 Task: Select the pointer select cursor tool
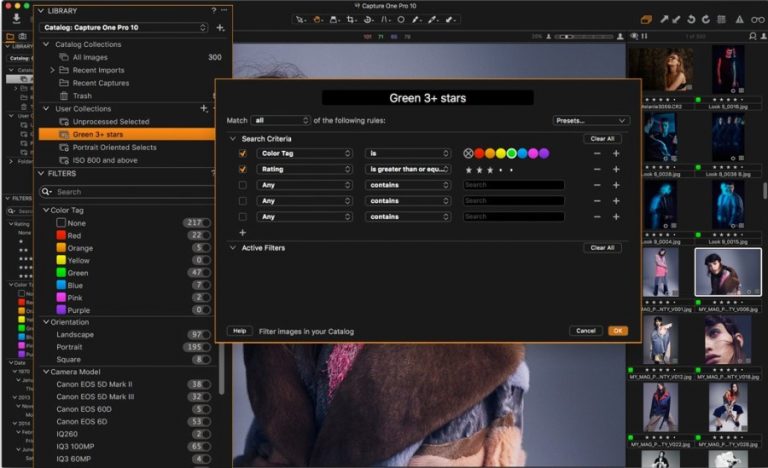[300, 20]
